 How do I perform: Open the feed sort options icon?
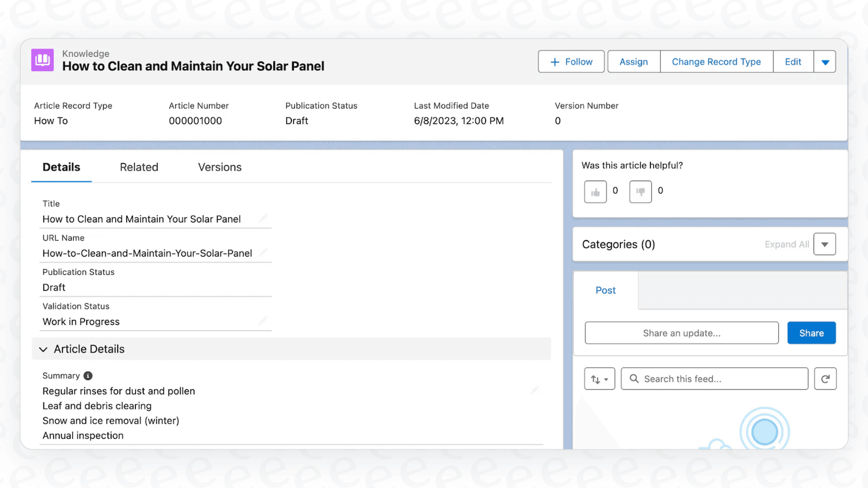click(x=599, y=379)
